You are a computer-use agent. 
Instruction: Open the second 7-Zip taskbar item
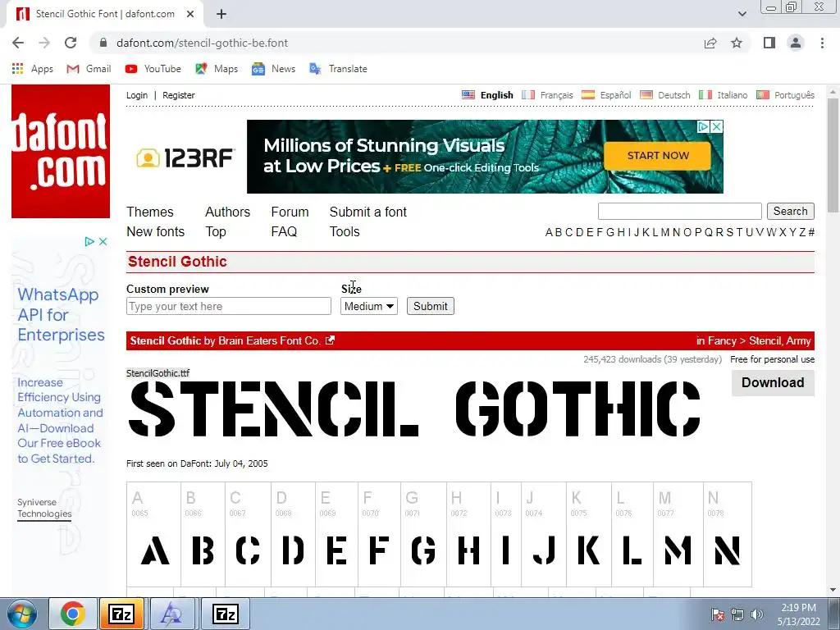click(x=225, y=614)
